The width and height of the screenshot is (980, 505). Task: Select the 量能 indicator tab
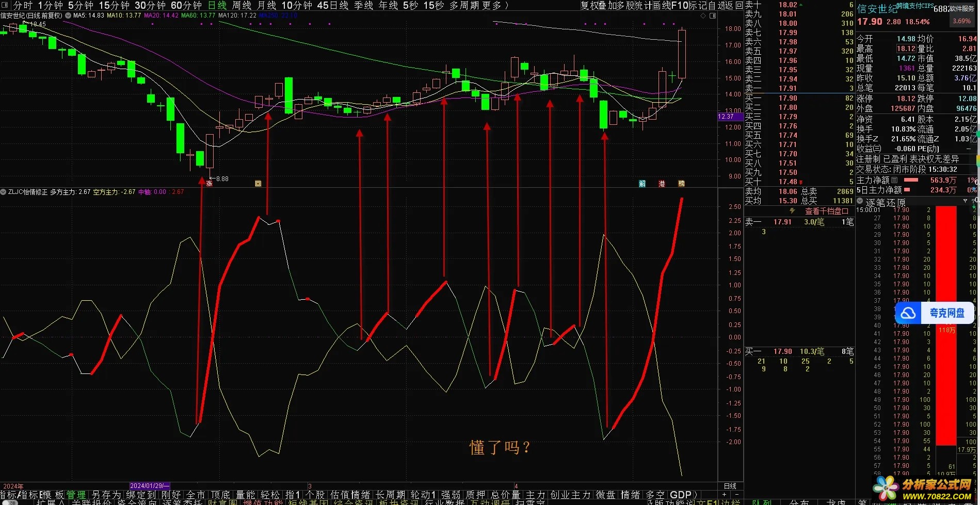point(246,495)
